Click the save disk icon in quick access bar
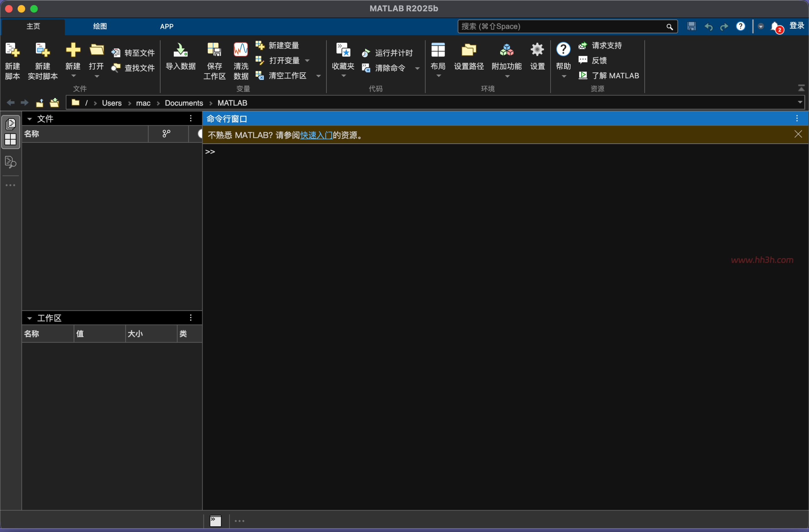The width and height of the screenshot is (809, 532). coord(691,27)
